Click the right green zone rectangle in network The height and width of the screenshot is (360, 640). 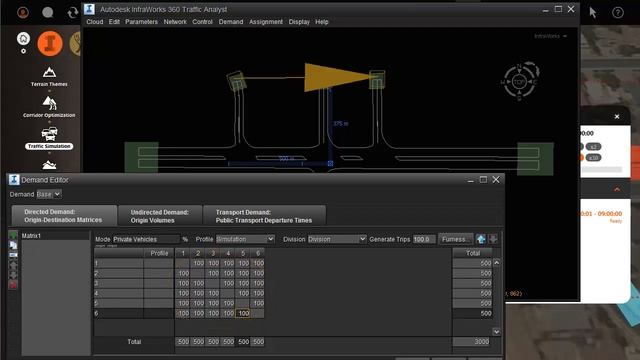536,158
